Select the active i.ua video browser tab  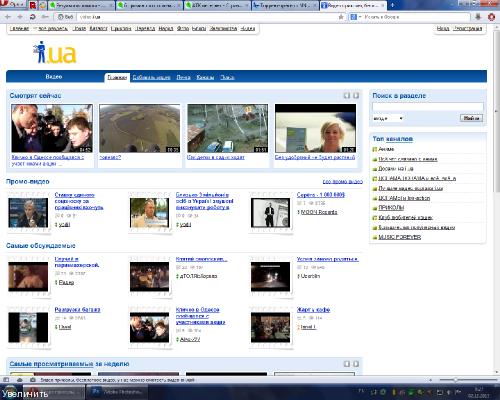click(x=353, y=5)
